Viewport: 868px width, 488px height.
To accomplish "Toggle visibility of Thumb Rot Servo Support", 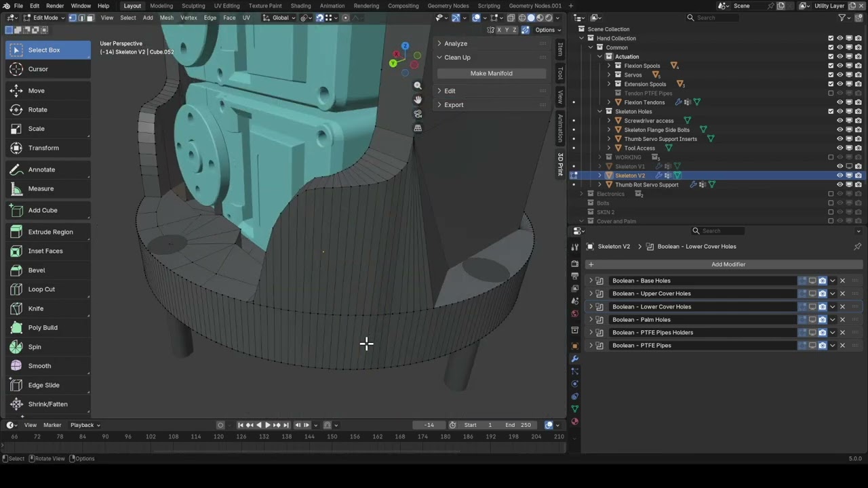I will click(x=840, y=185).
